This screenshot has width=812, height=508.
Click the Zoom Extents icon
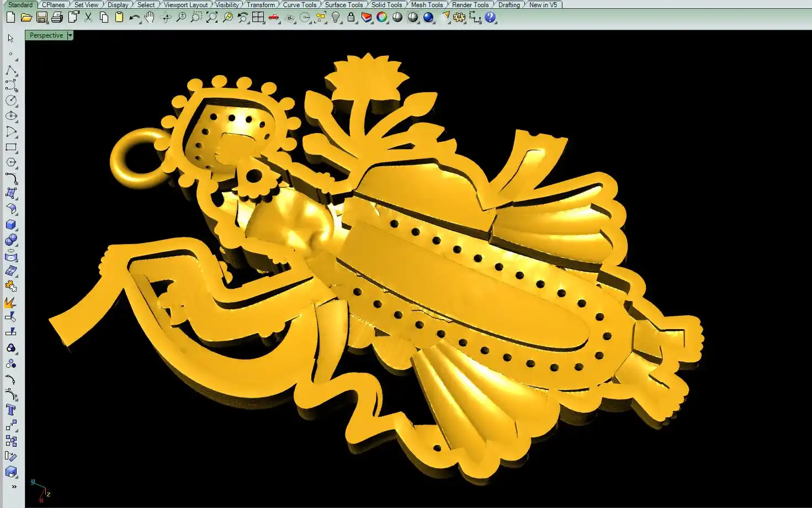coord(212,18)
